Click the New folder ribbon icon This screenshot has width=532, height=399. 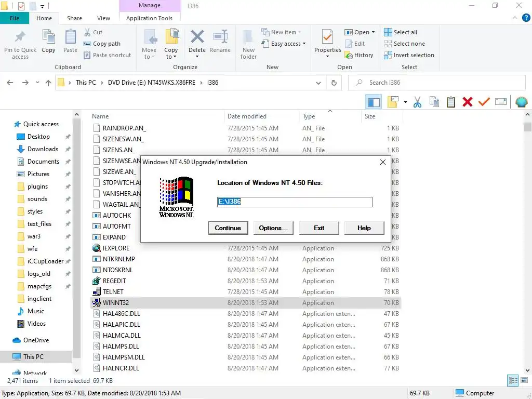(x=248, y=37)
